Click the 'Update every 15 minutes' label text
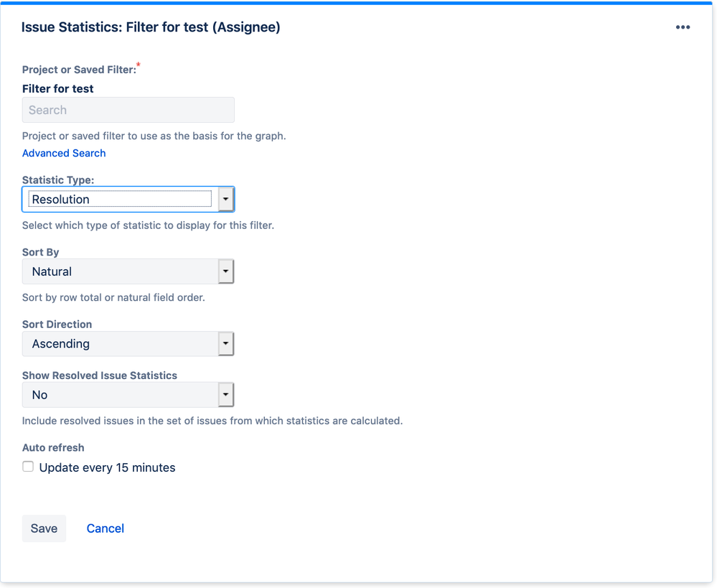This screenshot has height=588, width=717. click(x=107, y=467)
